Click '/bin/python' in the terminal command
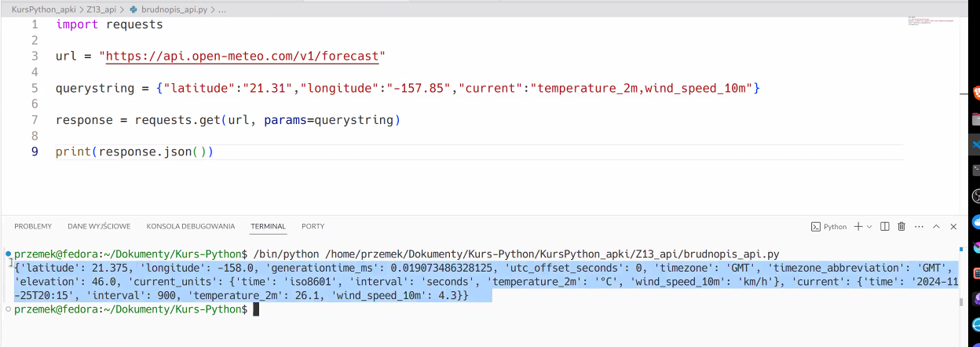Screen dimensions: 980x347 pyautogui.click(x=286, y=254)
